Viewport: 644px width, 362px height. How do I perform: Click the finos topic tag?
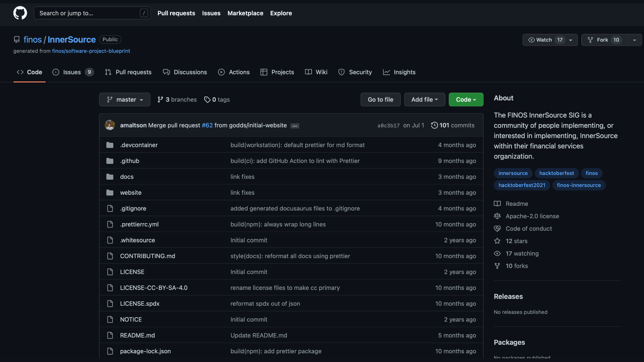tap(592, 173)
